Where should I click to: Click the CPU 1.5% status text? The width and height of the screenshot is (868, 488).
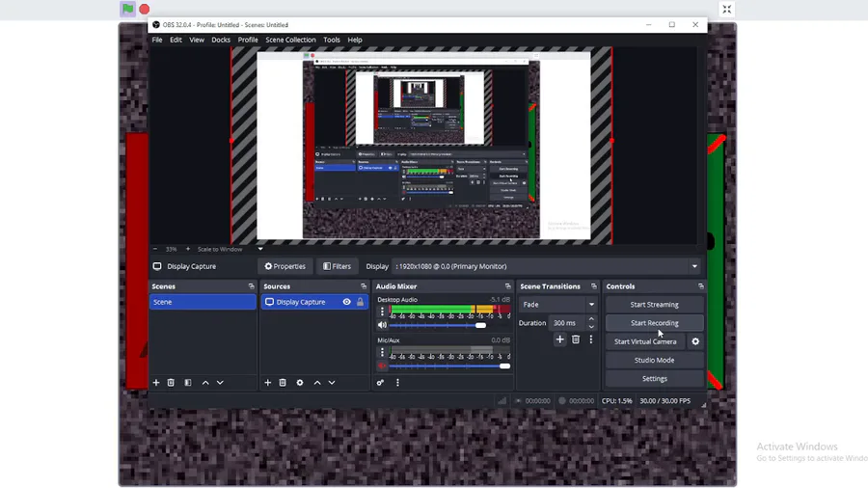[x=616, y=401]
